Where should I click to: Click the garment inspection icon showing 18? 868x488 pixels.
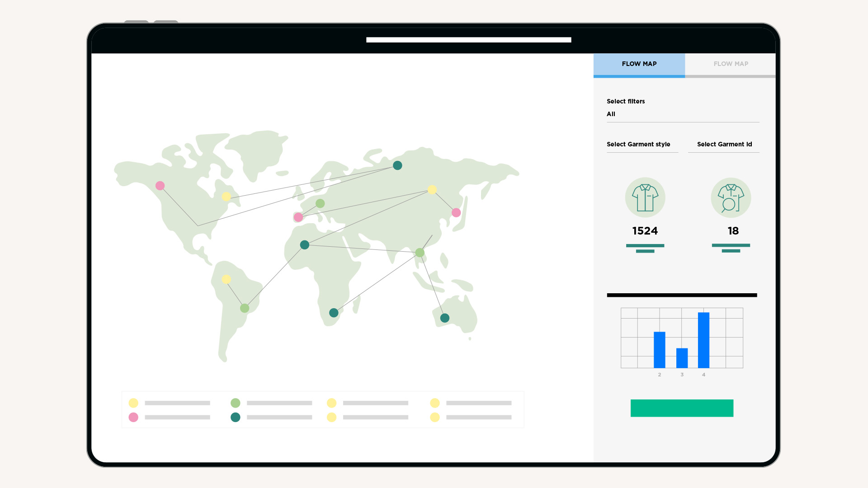[x=731, y=197]
